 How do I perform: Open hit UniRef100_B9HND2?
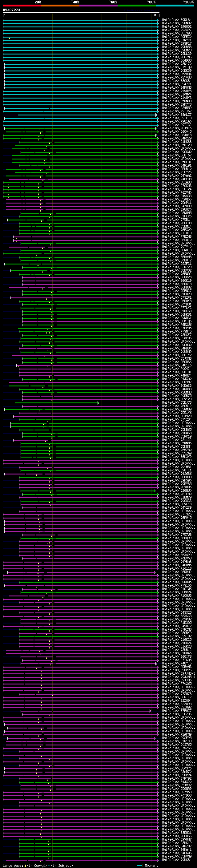176,23
